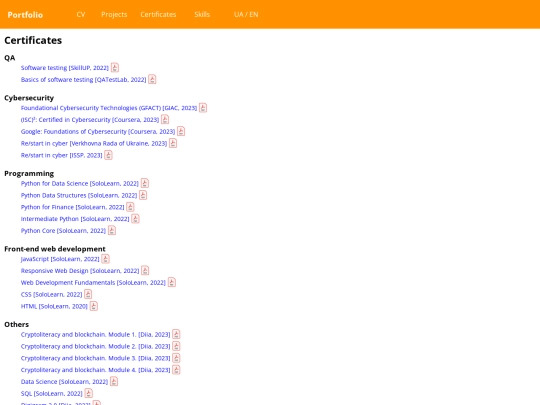Switch language via UA / EN
This screenshot has height=405, width=540.
(x=246, y=14)
